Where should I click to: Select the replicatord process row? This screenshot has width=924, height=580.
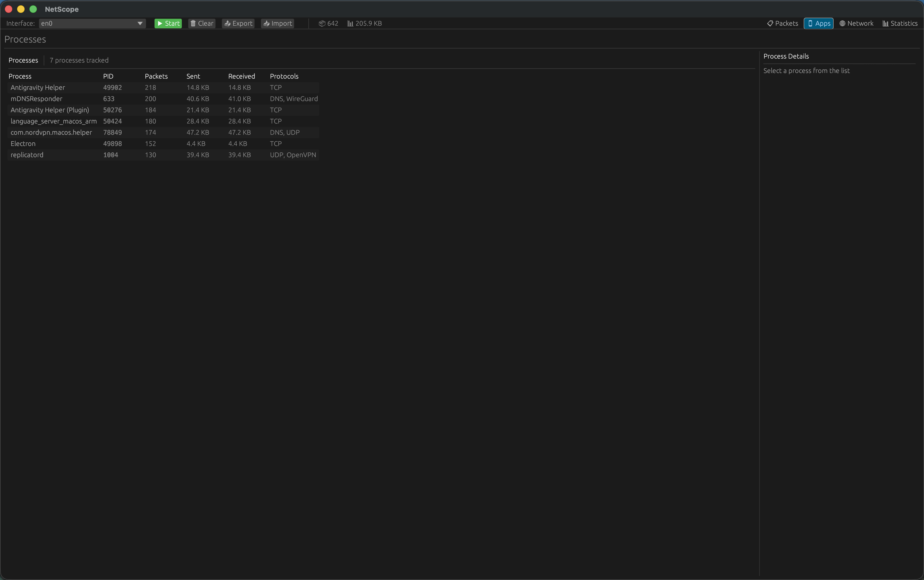pyautogui.click(x=27, y=155)
